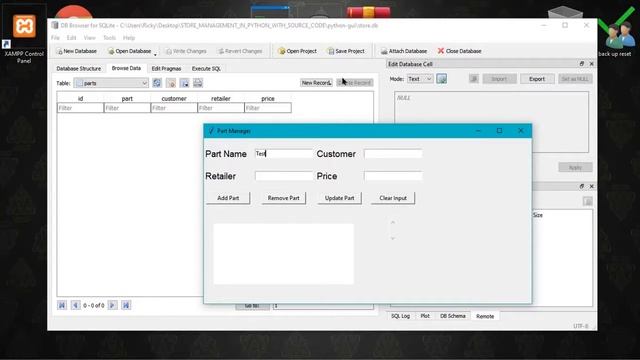The image size is (640, 360).
Task: Go to next page navigation icon
Action: pyautogui.click(x=112, y=305)
